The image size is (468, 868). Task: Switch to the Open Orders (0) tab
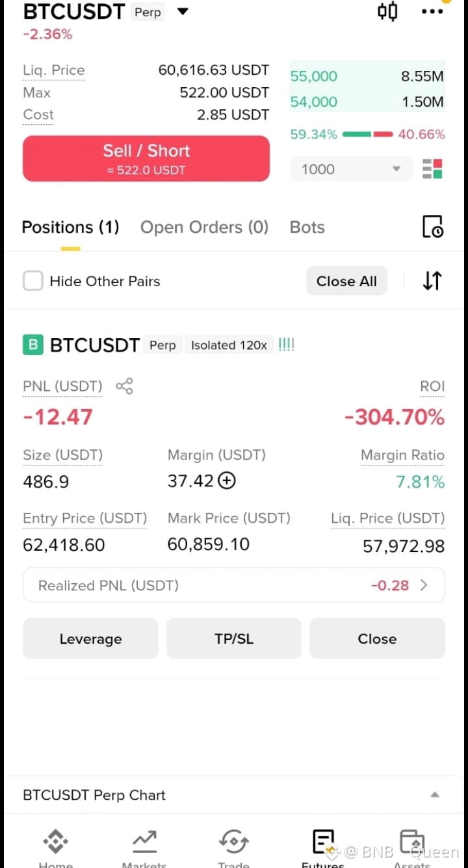(204, 227)
